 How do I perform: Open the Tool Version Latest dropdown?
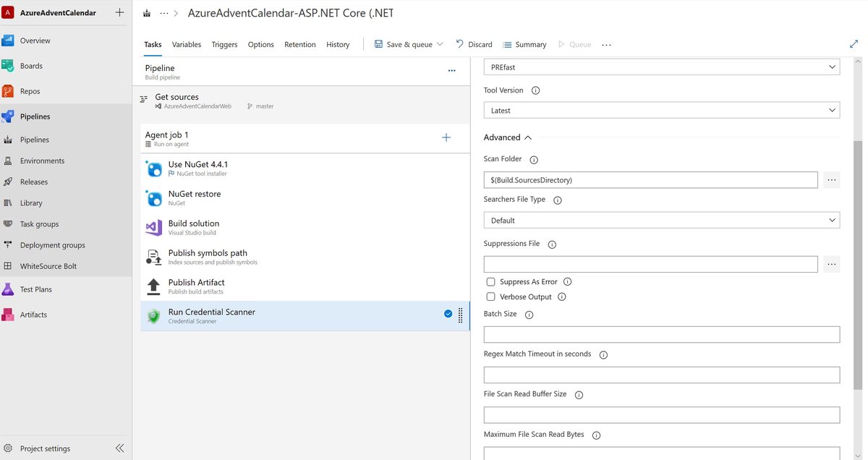tap(662, 111)
